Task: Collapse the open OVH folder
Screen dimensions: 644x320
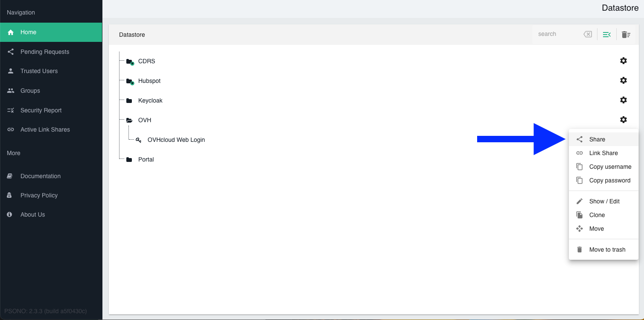Action: coord(129,120)
